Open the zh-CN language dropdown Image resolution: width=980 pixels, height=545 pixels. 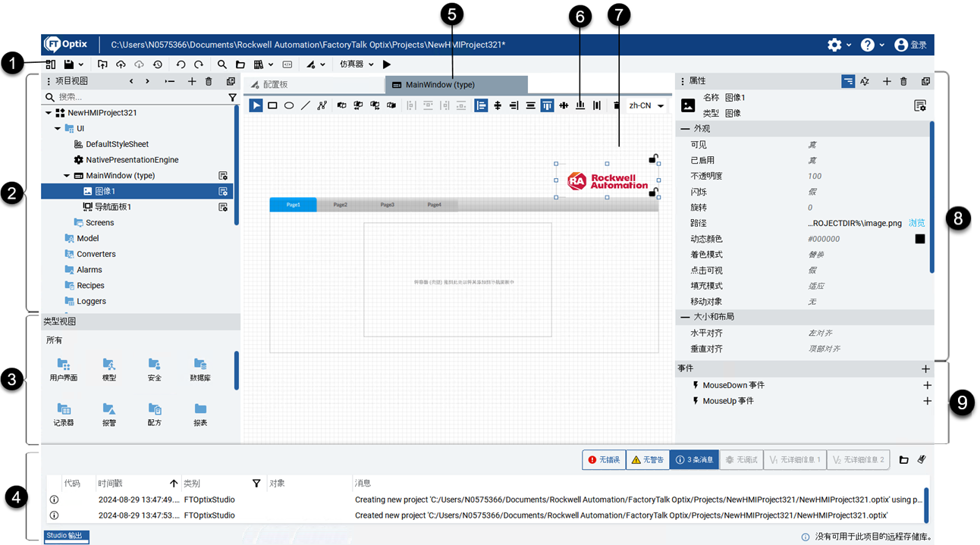tap(646, 106)
